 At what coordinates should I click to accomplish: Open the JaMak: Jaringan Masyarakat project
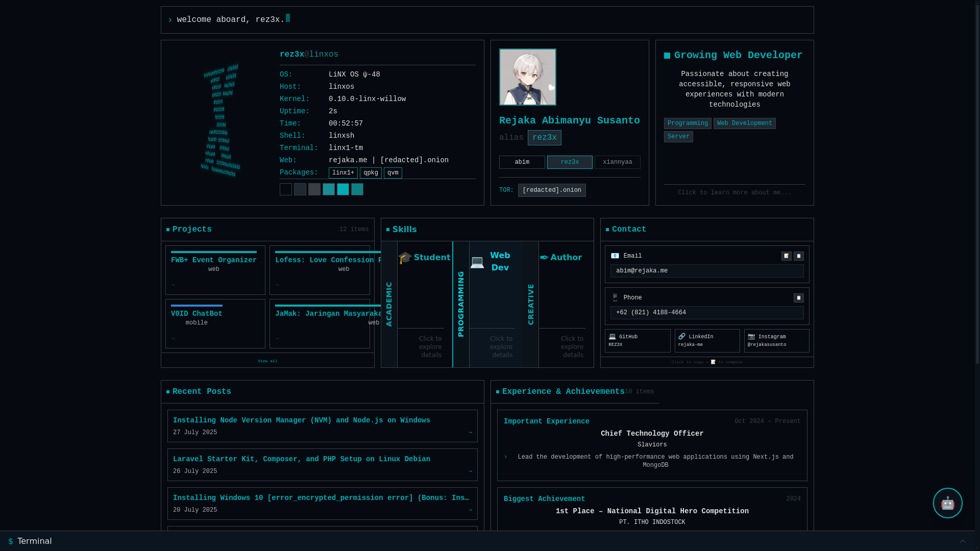[x=320, y=323]
